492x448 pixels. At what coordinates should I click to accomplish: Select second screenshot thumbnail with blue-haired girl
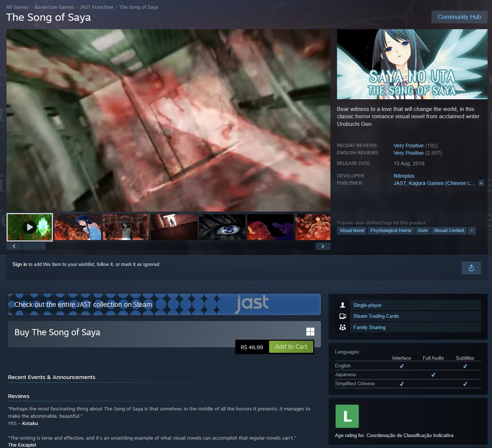78,227
